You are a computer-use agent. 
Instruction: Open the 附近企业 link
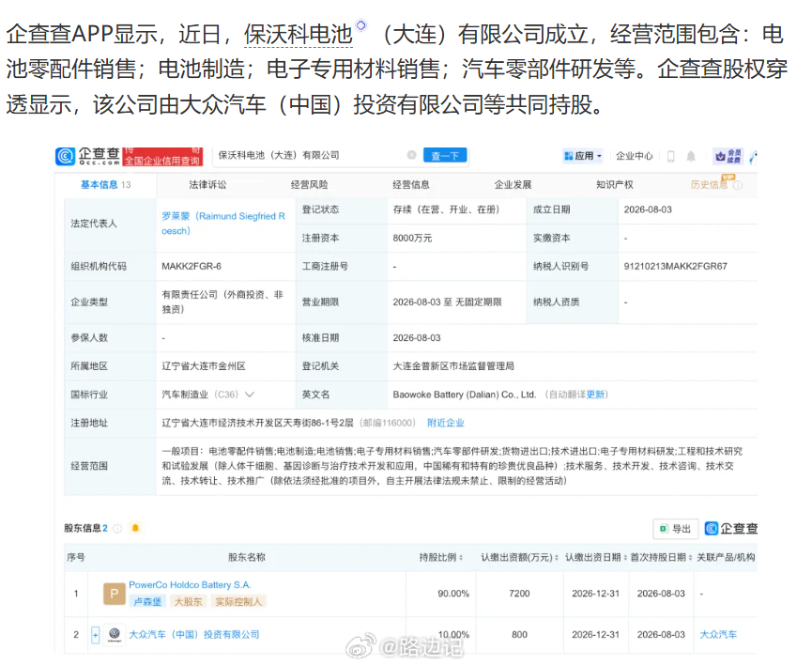(x=445, y=423)
